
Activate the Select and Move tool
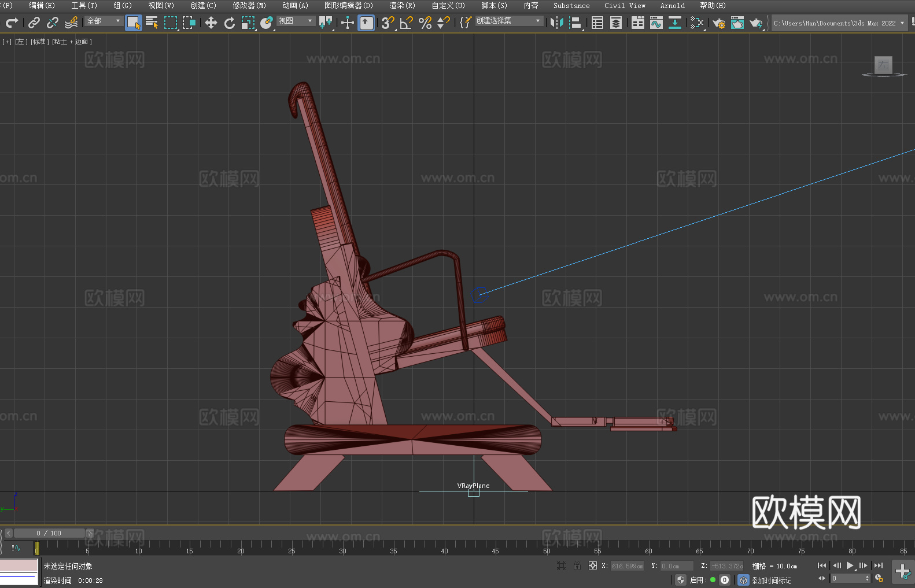[211, 23]
